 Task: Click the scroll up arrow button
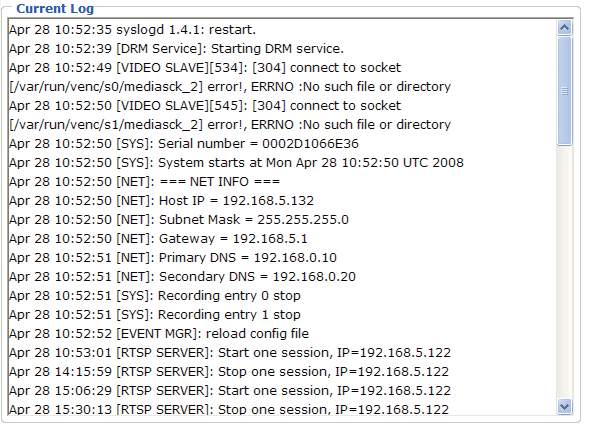565,27
